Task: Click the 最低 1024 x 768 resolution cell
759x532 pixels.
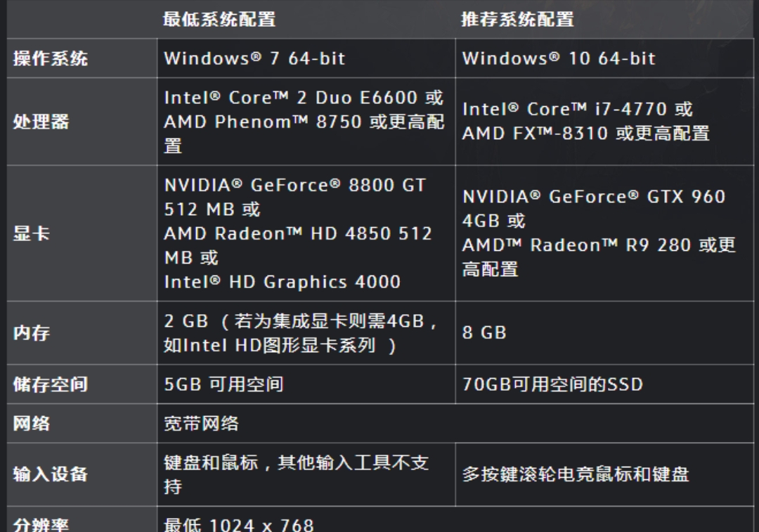Action: pyautogui.click(x=455, y=520)
